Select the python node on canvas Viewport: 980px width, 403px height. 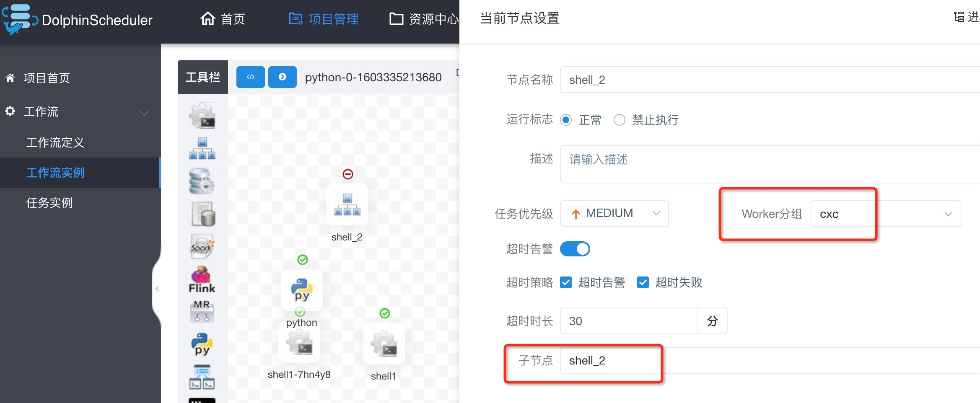302,290
